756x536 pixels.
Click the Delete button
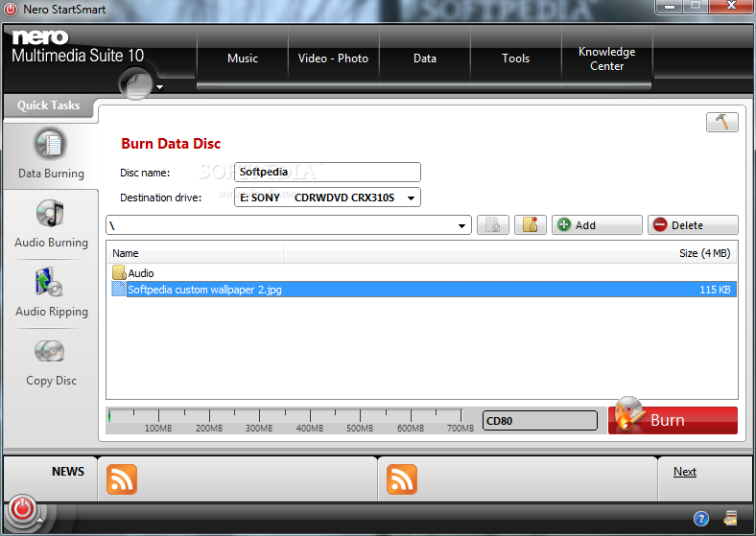tap(693, 225)
